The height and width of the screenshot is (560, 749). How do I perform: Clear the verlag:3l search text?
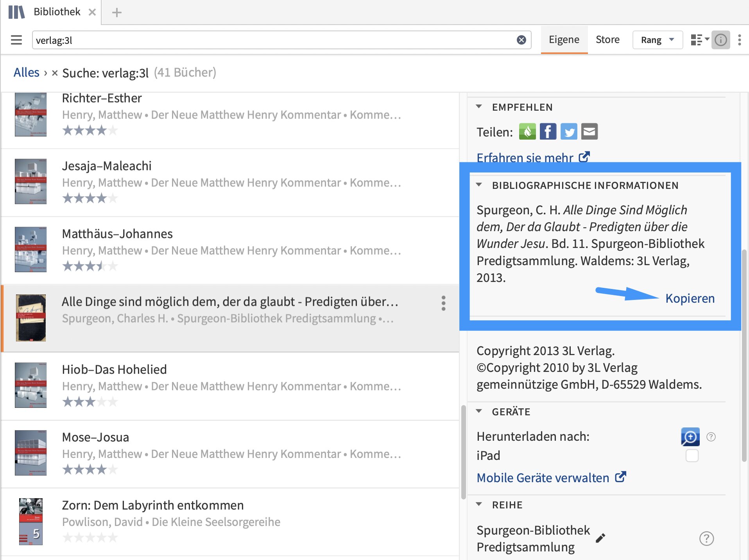click(521, 40)
